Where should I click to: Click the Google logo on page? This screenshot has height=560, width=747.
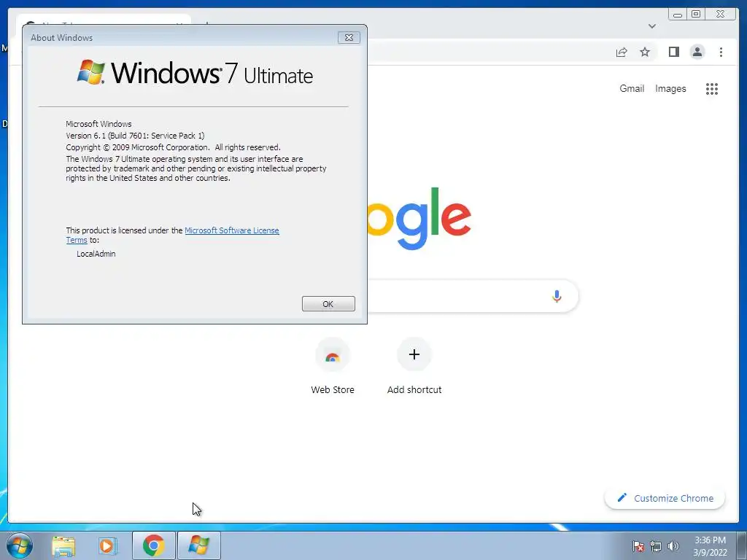click(419, 218)
